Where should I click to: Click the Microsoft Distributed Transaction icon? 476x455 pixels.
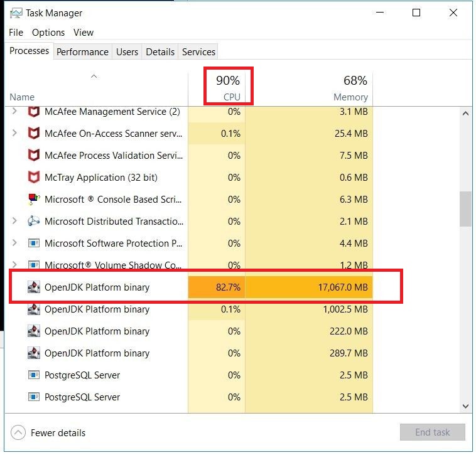(x=34, y=222)
